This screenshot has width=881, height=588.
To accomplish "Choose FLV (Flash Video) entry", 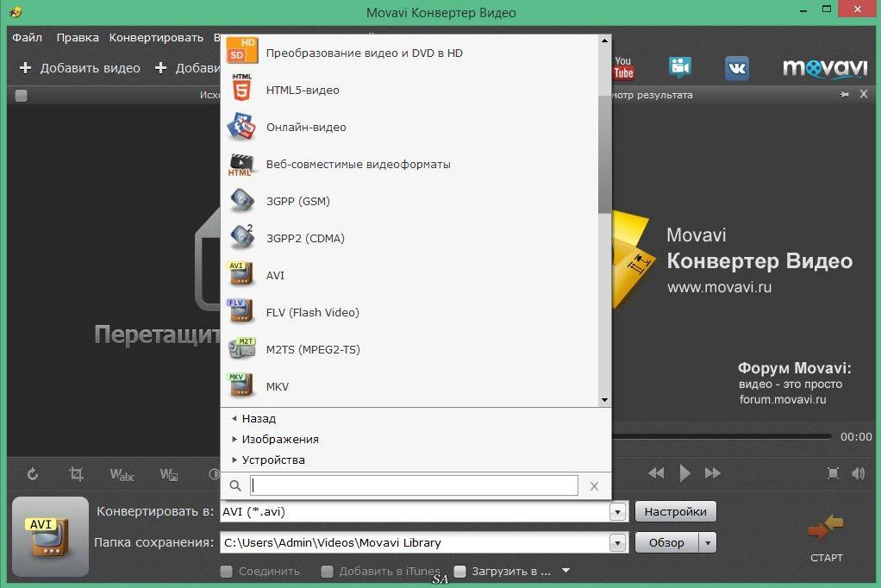I will coord(312,313).
